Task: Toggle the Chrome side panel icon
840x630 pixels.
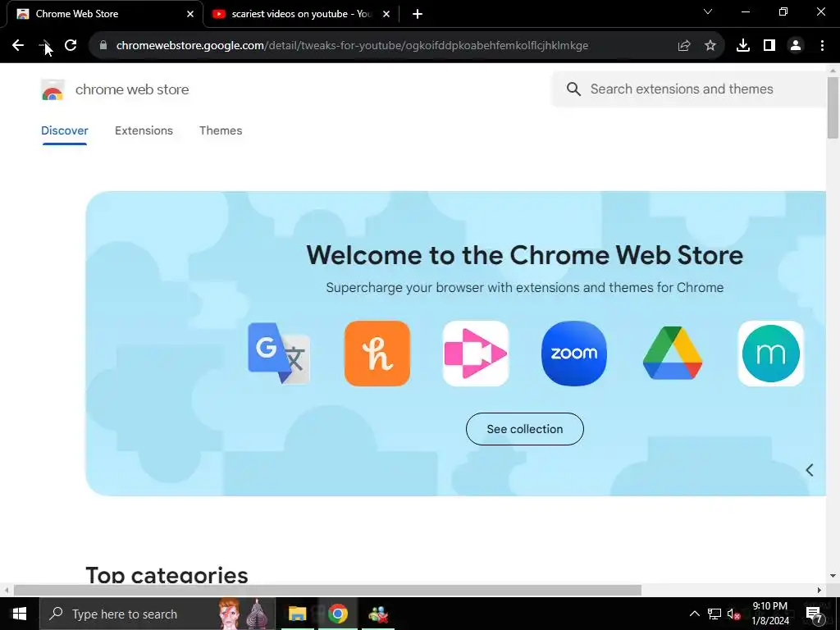Action: [769, 46]
